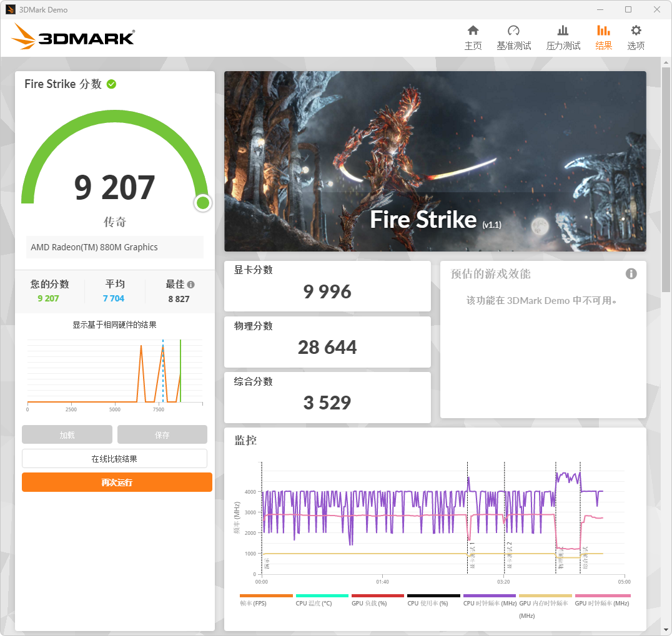Minimize the 3DMark Demo window
The image size is (672, 636).
point(600,9)
